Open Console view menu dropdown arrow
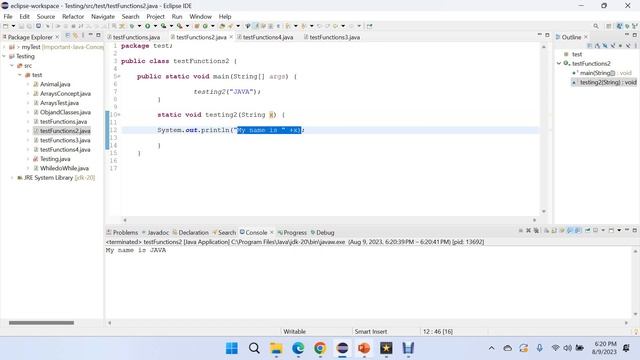Viewport: 640px width, 360px height. [619, 231]
